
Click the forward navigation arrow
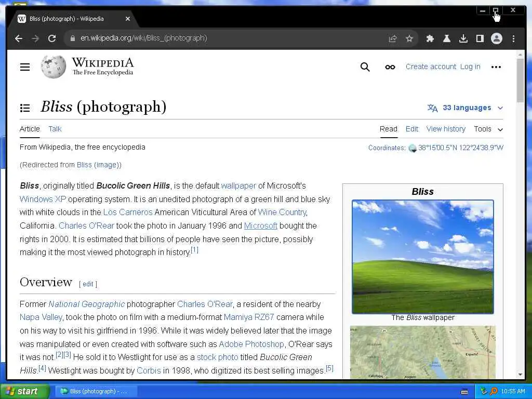click(x=35, y=38)
